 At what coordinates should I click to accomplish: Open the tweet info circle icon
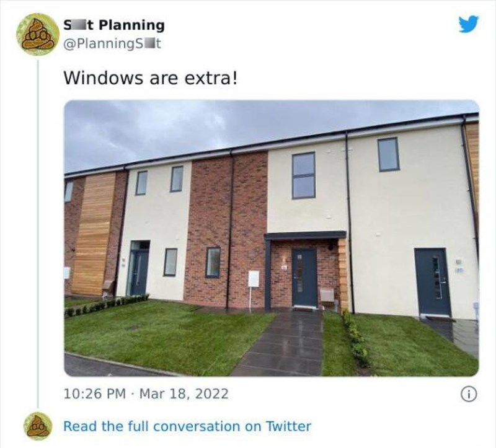(469, 394)
